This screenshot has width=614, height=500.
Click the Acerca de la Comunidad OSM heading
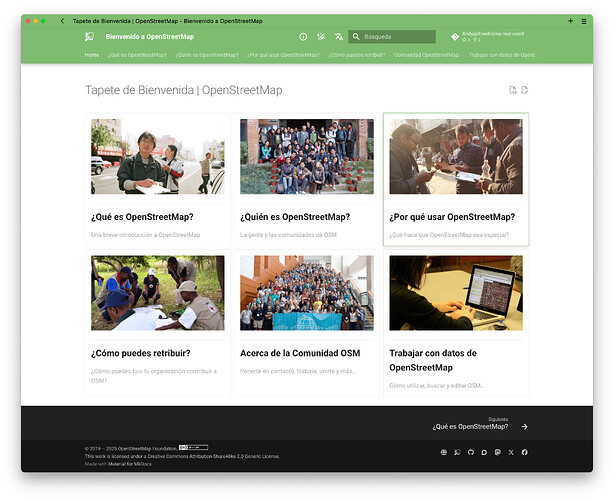click(x=300, y=353)
